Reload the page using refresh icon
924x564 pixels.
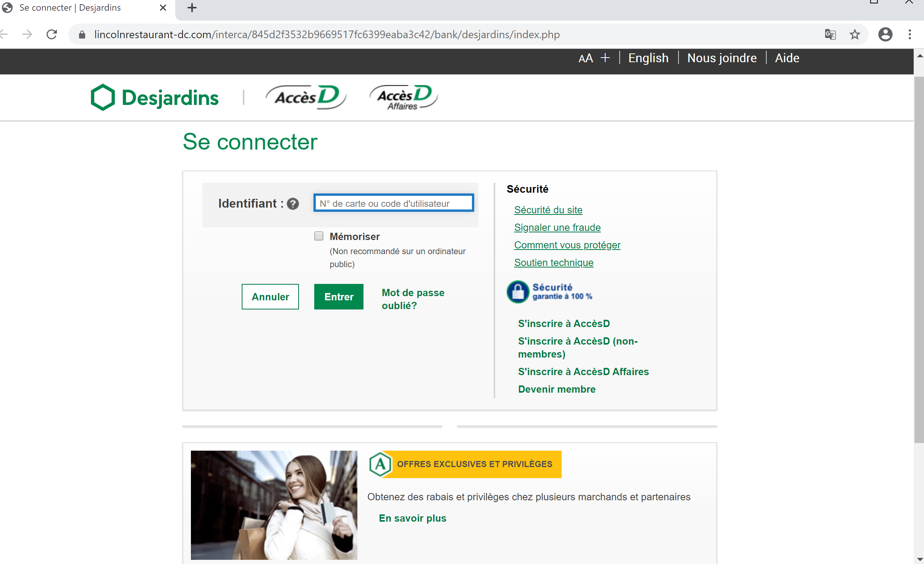tap(52, 35)
